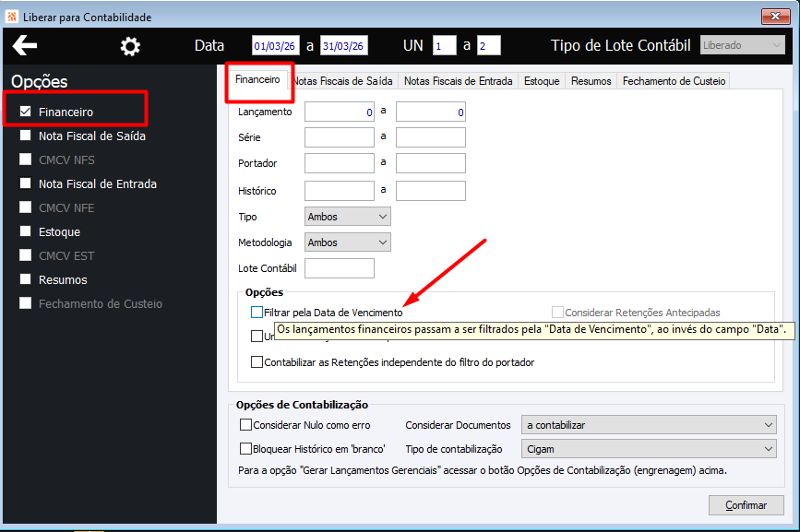
Task: Click the Confirmar button
Action: (746, 505)
